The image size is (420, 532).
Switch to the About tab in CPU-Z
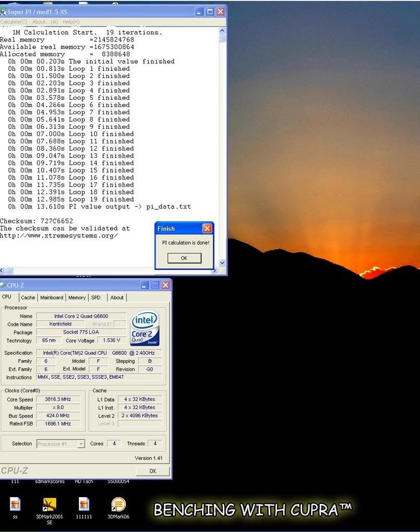click(117, 298)
